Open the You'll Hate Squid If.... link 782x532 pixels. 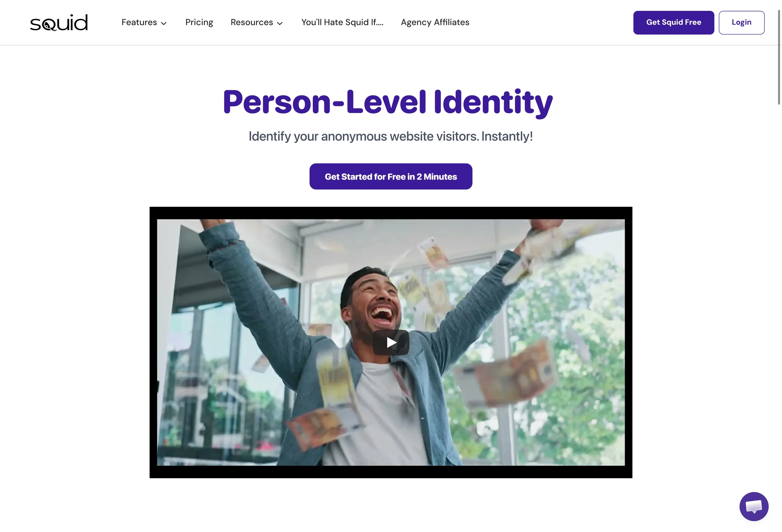coord(342,22)
